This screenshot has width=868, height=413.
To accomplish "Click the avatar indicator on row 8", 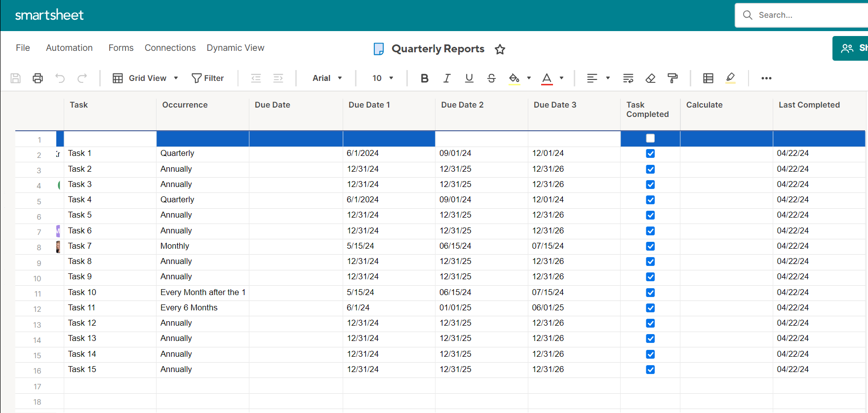I will coord(58,246).
